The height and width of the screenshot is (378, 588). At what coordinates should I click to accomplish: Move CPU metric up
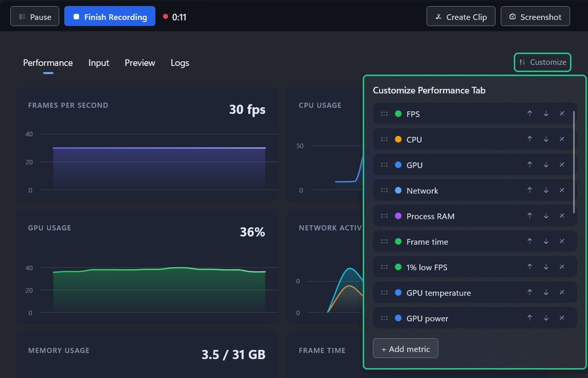(530, 139)
